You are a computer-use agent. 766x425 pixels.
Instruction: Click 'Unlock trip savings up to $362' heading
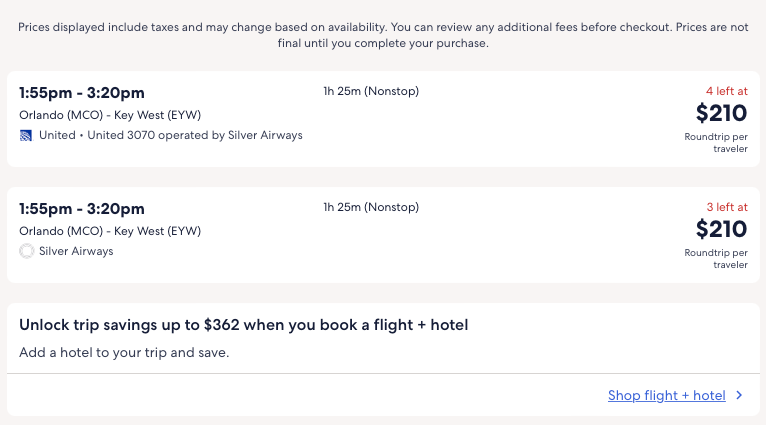pos(243,325)
